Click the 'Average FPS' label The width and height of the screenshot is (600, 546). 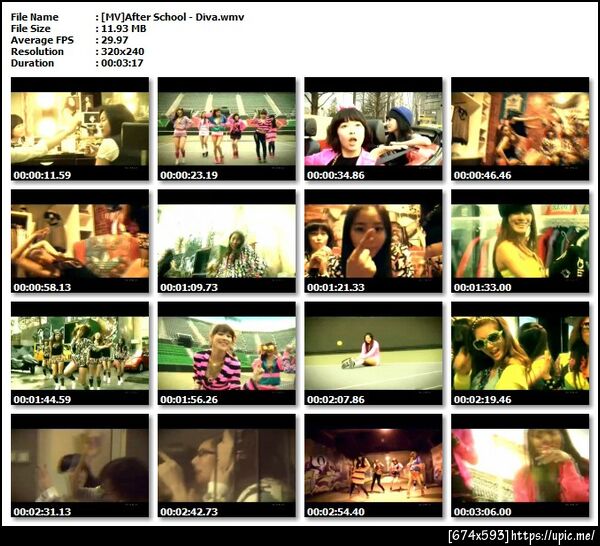coord(42,40)
